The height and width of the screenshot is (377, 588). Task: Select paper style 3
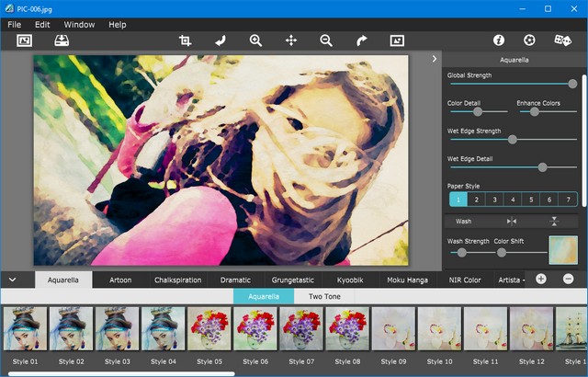click(x=494, y=200)
